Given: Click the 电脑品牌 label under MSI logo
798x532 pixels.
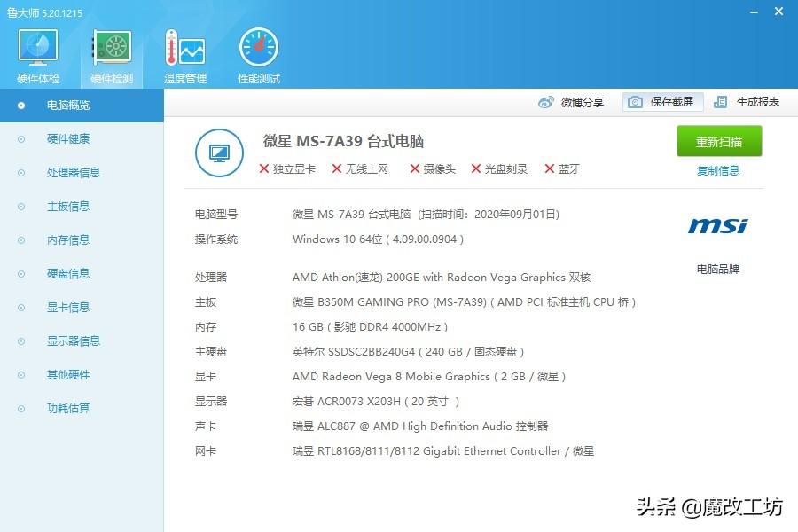Looking at the screenshot, I should pyautogui.click(x=718, y=269).
